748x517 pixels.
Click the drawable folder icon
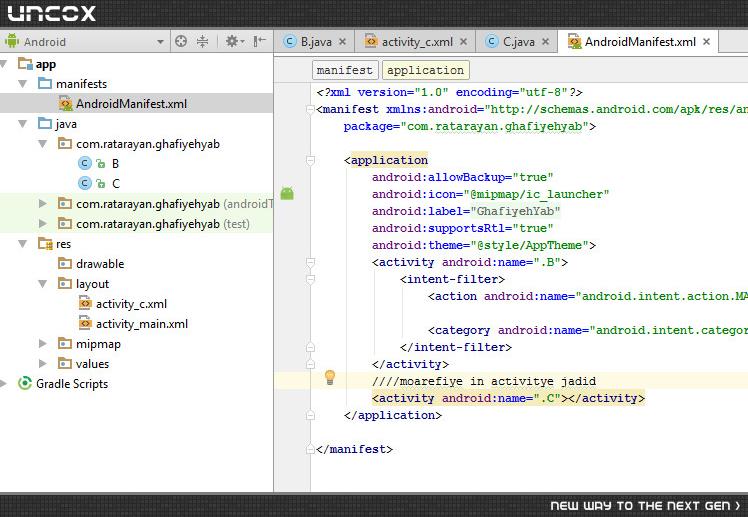click(x=65, y=263)
